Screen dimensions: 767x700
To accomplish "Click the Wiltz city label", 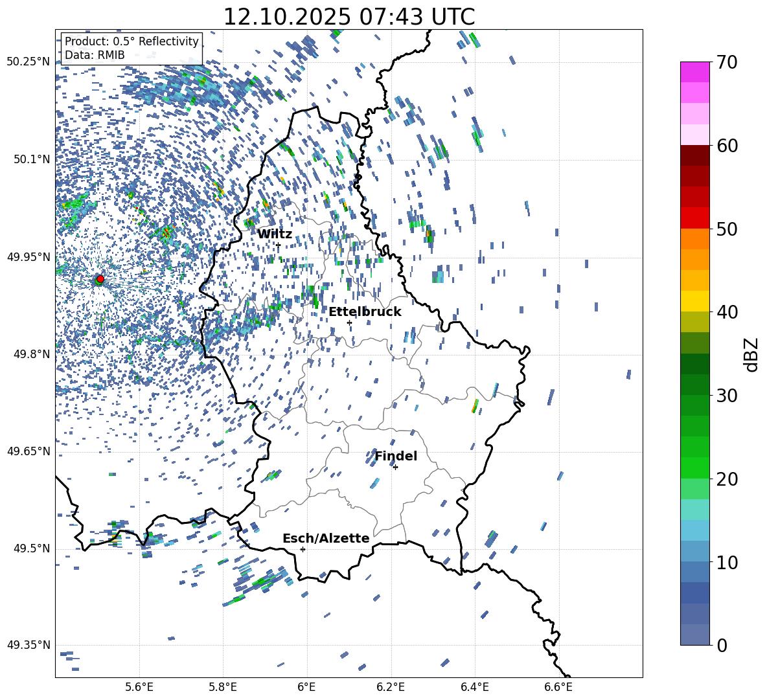I will 275,234.
